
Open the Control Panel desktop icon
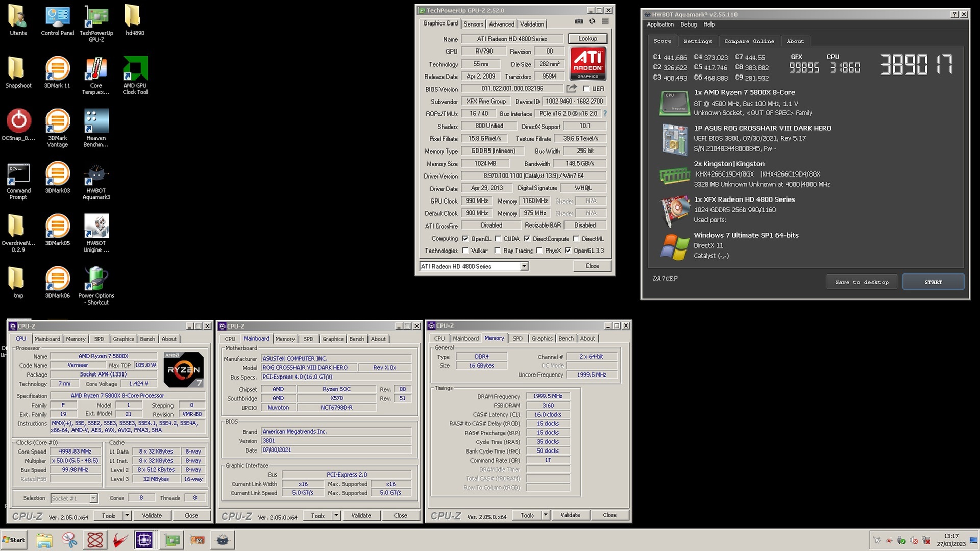click(57, 20)
